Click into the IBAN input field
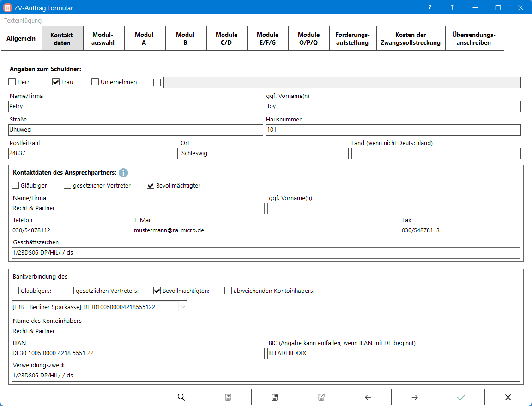This screenshot has width=532, height=406. (138, 354)
